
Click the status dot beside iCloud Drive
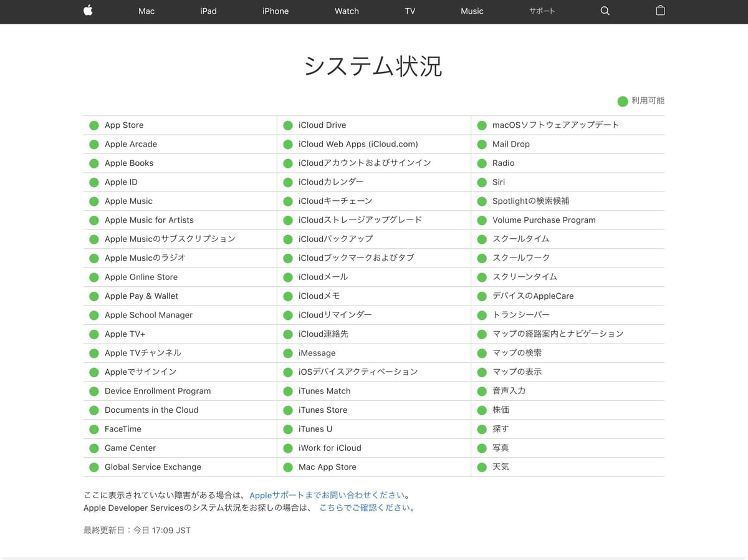click(287, 125)
